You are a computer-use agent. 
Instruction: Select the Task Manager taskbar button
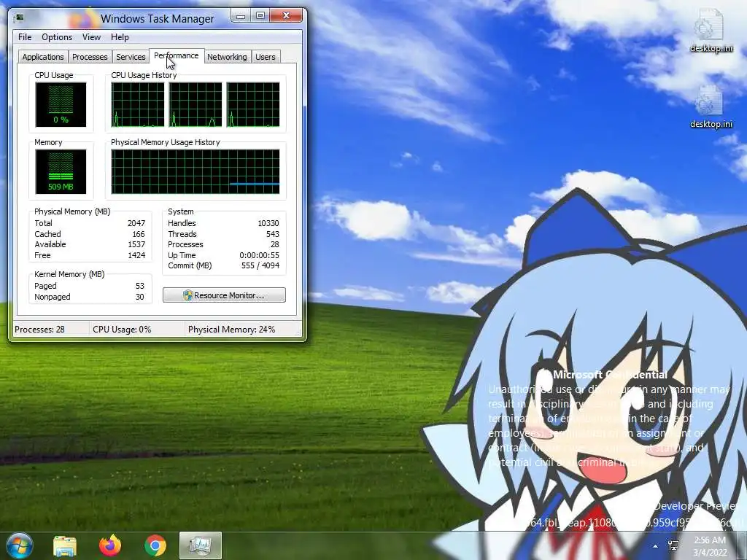click(x=200, y=545)
